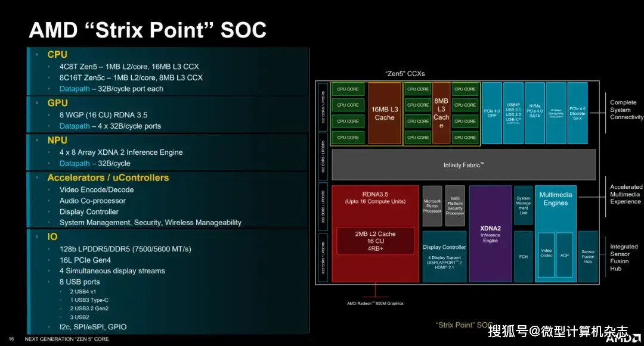Screen dimensions: 644x346
Task: Select the AMD Platform Security Processor box
Action: 455,205
